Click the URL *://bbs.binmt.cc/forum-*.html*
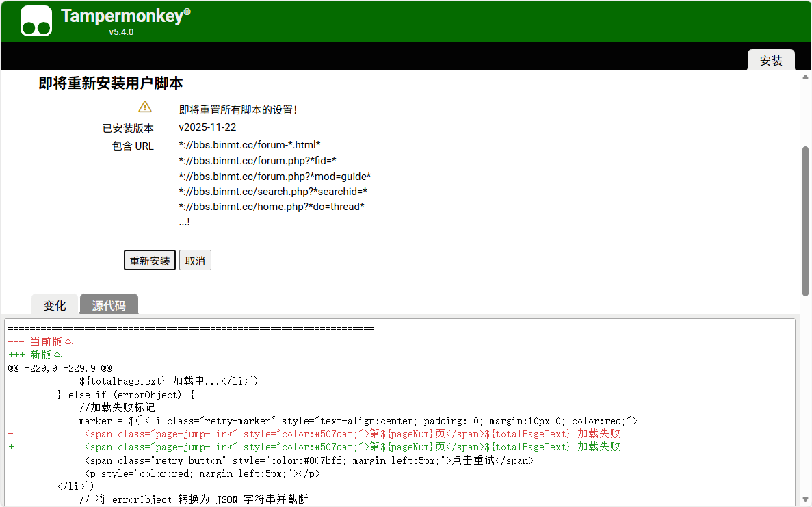Image resolution: width=812 pixels, height=507 pixels. 250,145
